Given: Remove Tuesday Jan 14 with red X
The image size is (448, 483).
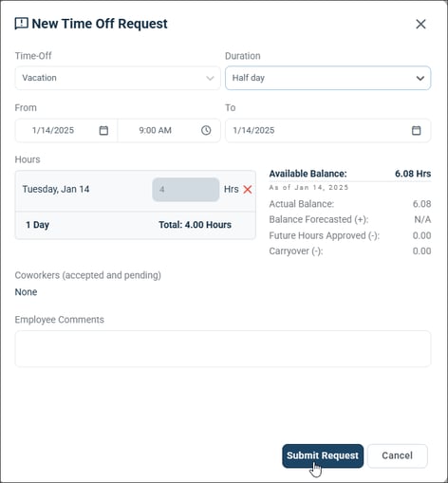Looking at the screenshot, I should point(248,190).
